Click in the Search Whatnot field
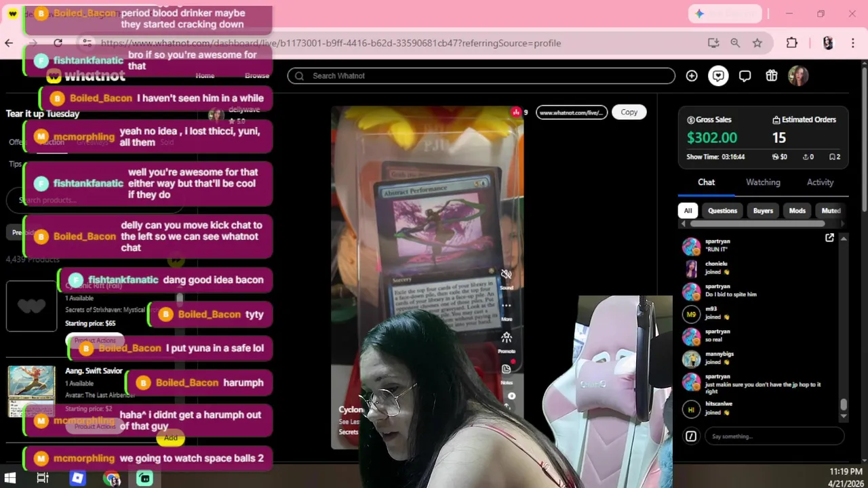Screen dimensions: 868x488 tap(481, 76)
